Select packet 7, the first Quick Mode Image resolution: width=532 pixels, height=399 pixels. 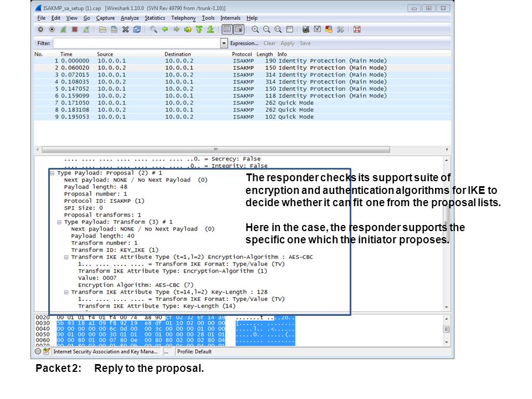(242, 103)
